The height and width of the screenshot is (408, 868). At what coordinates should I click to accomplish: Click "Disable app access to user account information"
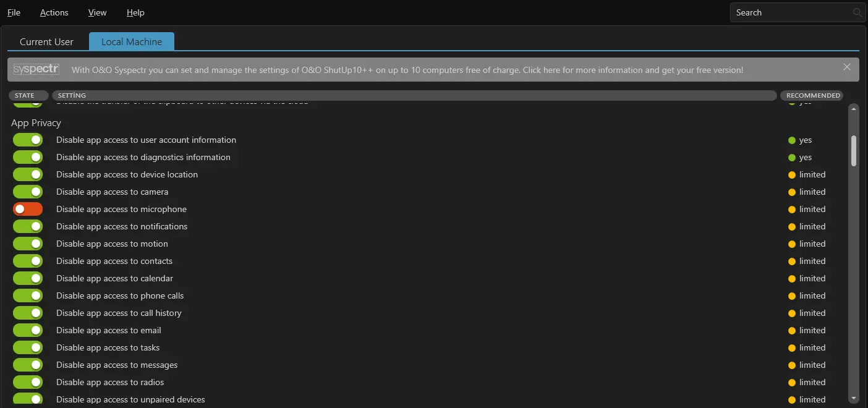(146, 140)
